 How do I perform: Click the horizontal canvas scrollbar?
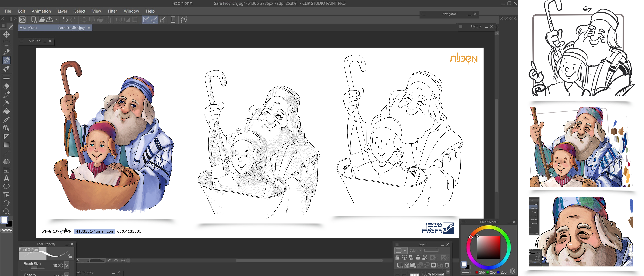click(309, 260)
